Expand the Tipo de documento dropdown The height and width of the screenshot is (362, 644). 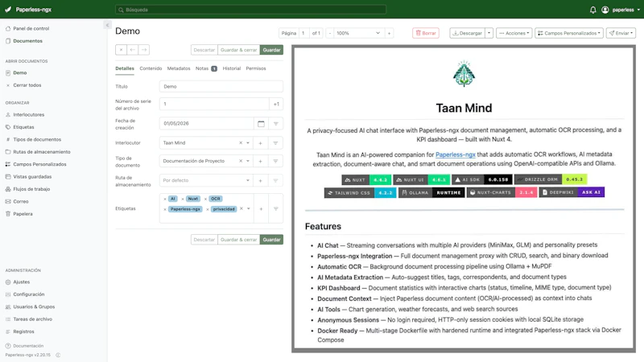click(x=248, y=161)
